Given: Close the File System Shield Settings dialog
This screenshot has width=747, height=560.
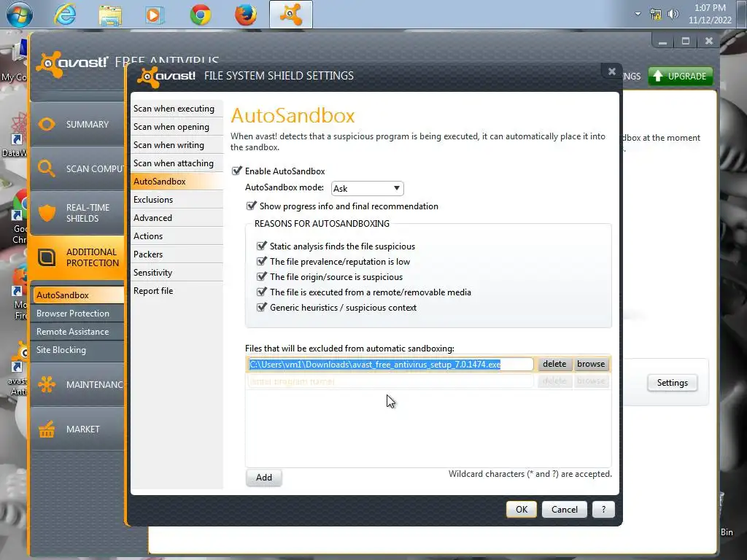Looking at the screenshot, I should pyautogui.click(x=612, y=71).
